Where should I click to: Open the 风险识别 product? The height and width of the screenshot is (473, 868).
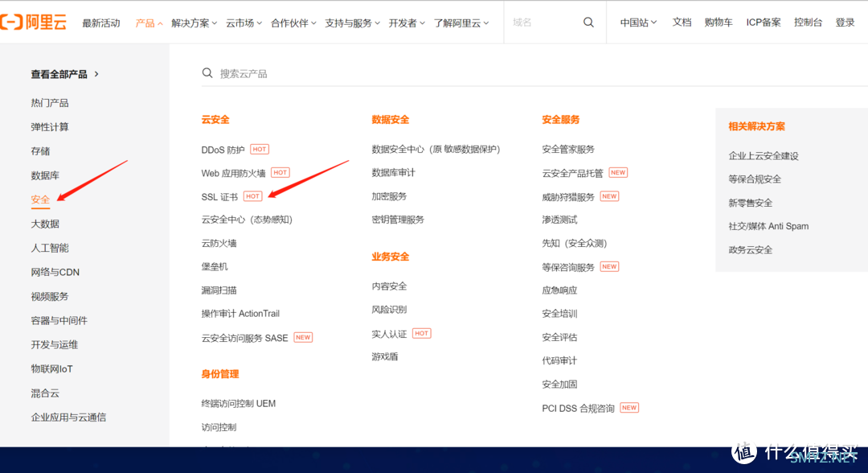pos(389,310)
